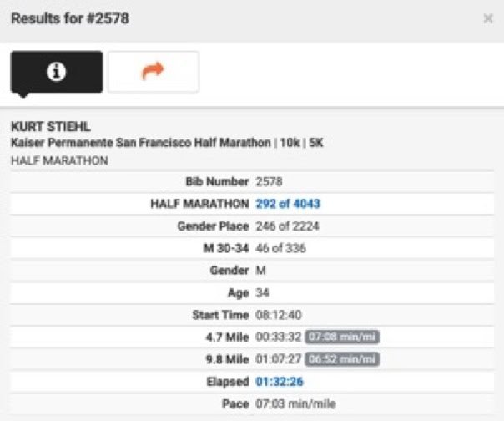
Task: Select the Start Time 08:12:40 value
Action: click(x=279, y=315)
